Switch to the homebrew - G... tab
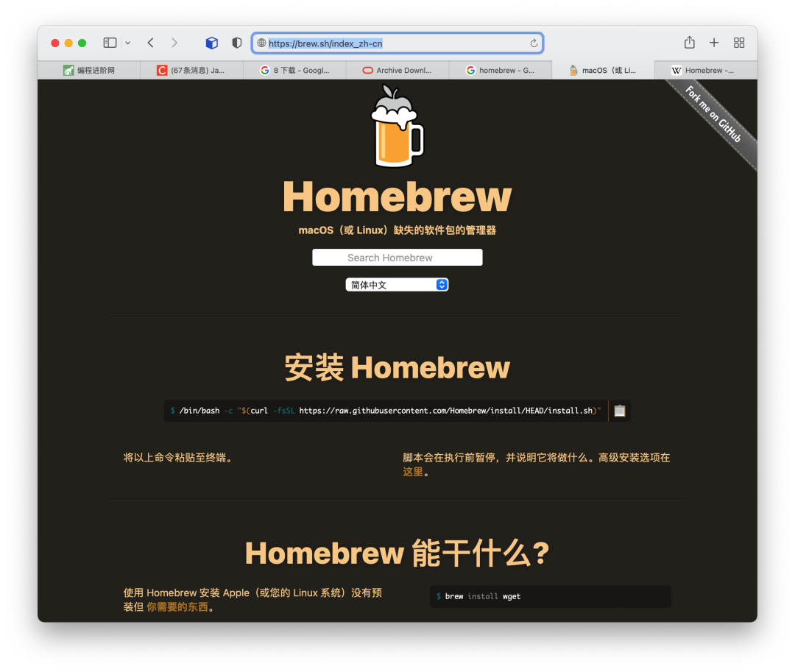The width and height of the screenshot is (795, 672). coord(501,71)
